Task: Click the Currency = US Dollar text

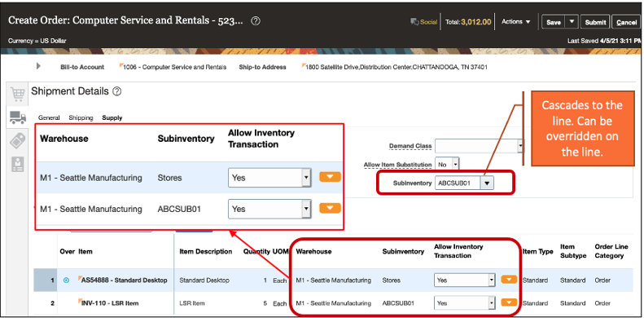Action: (x=37, y=41)
